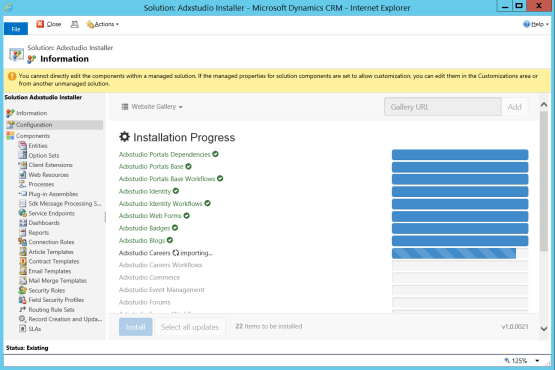Click the Record Creation and Update icon

(x=23, y=319)
